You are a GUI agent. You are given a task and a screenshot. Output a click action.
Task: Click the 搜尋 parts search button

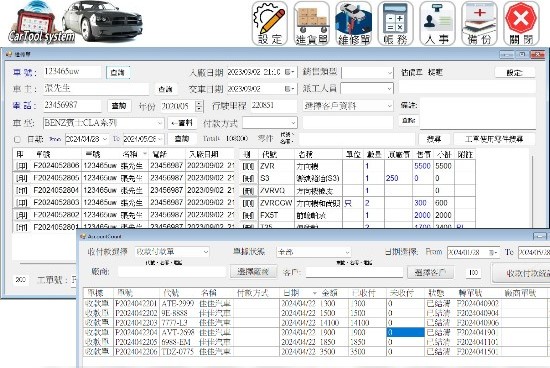coord(434,139)
